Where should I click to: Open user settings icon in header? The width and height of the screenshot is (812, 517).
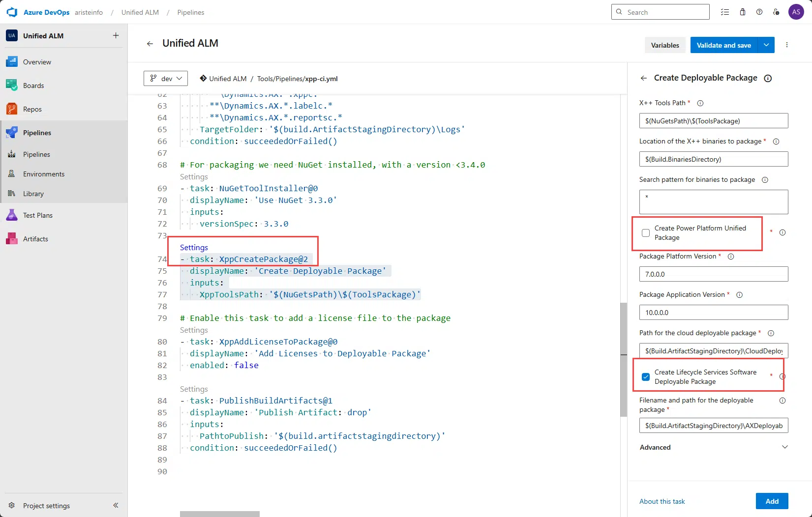pos(776,12)
